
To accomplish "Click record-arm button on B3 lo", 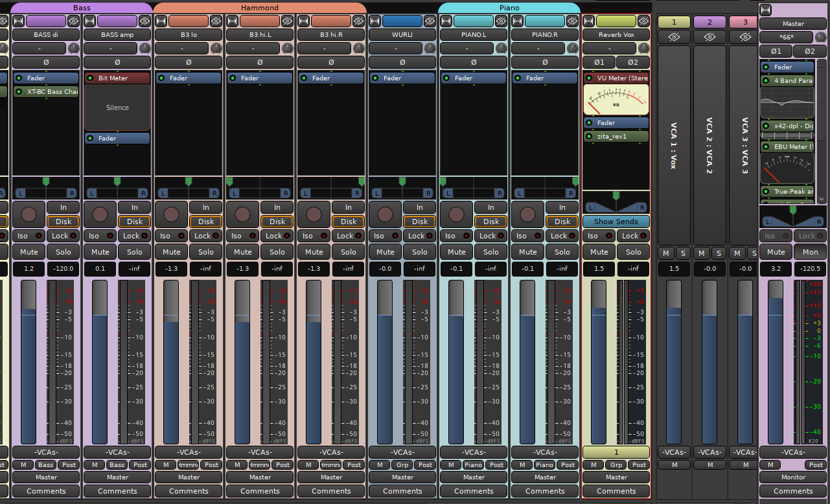I will click(171, 214).
